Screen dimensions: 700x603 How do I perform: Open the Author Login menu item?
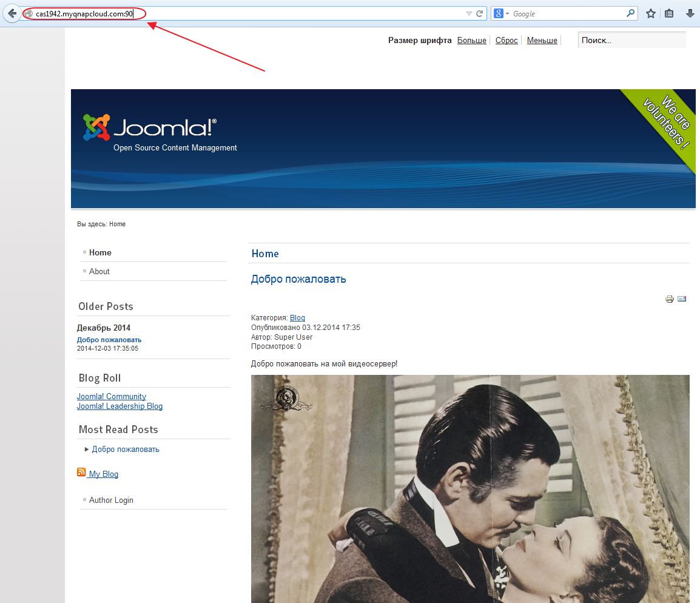click(x=111, y=500)
